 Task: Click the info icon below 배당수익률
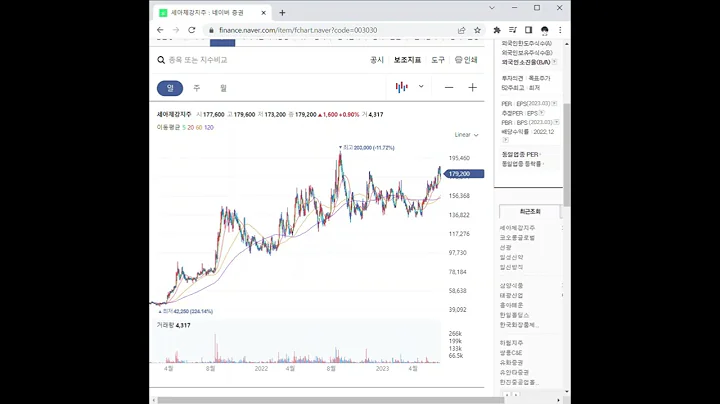pyautogui.click(x=505, y=140)
